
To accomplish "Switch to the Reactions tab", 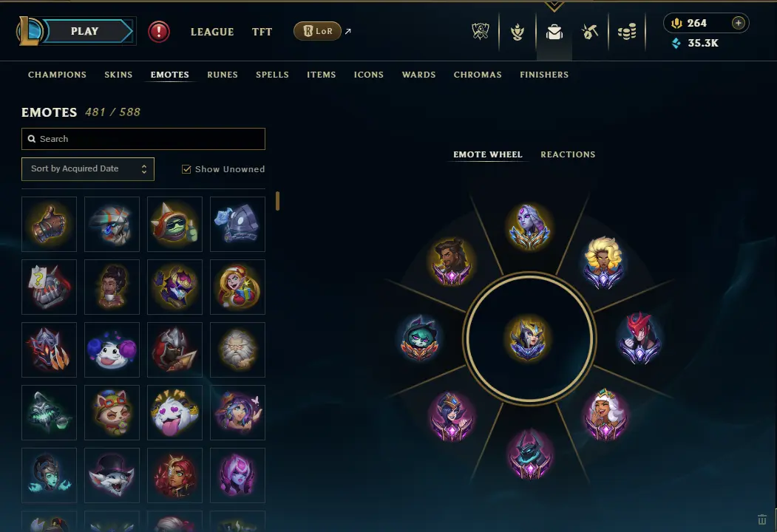I will coord(568,154).
